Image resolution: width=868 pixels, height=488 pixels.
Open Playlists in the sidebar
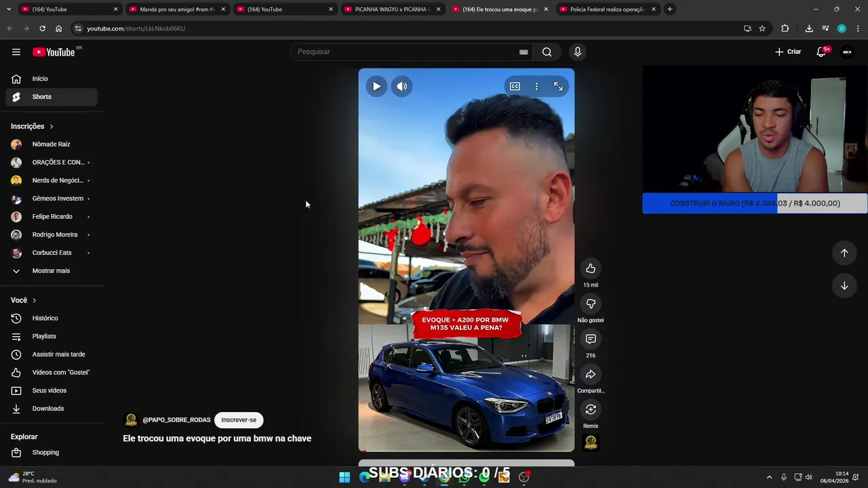tap(52, 336)
